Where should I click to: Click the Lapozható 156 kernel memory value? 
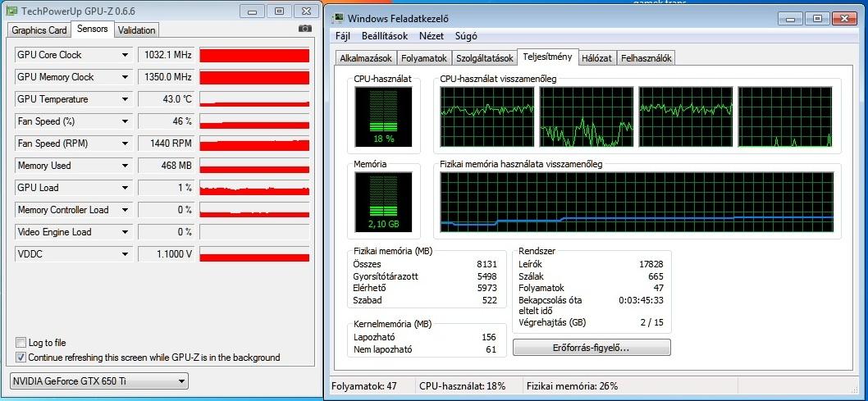coord(489,337)
